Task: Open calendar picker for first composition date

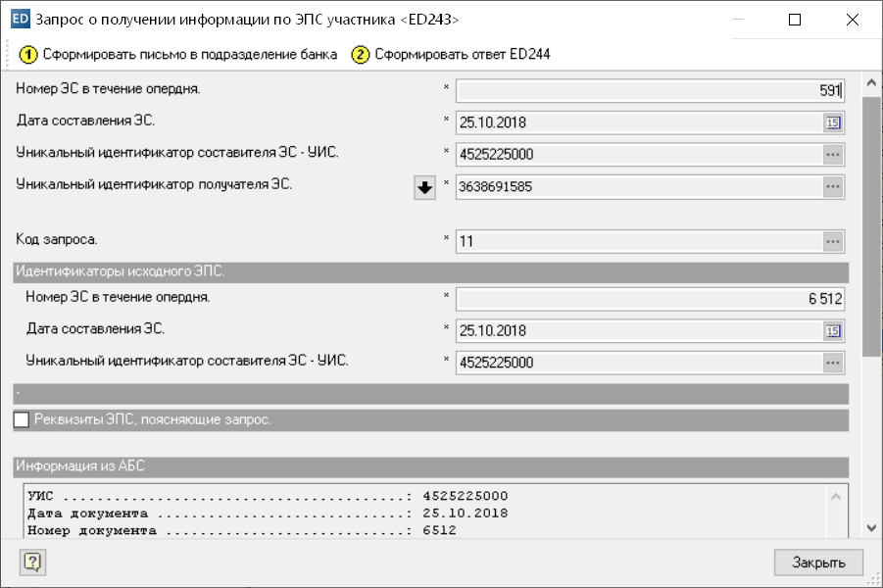Action: (833, 122)
